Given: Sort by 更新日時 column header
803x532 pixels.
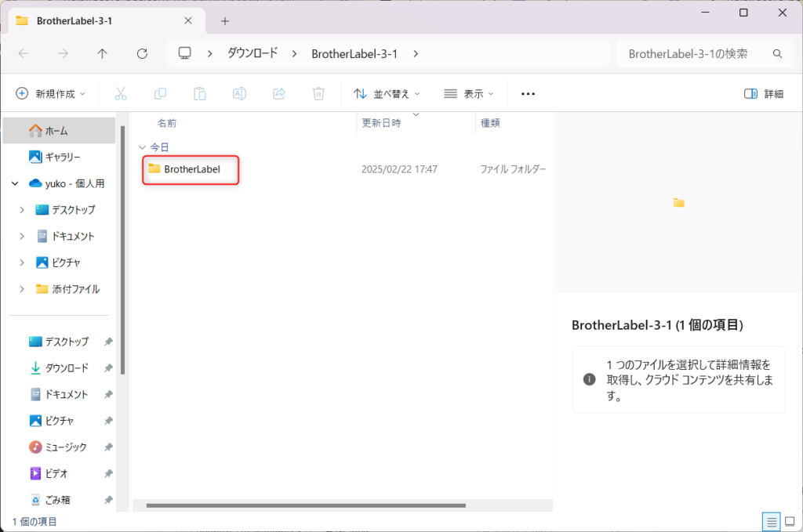Looking at the screenshot, I should [382, 123].
